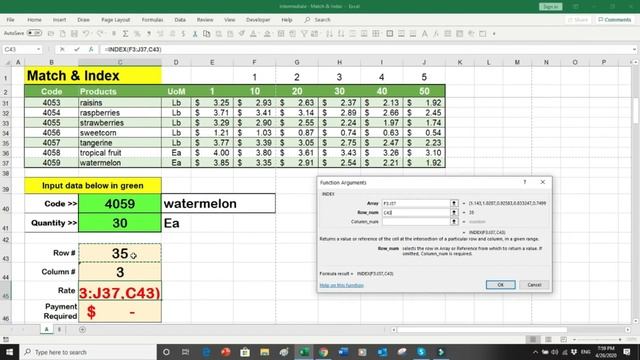
Task: Open the Review ribbon tab
Action: coord(205,20)
